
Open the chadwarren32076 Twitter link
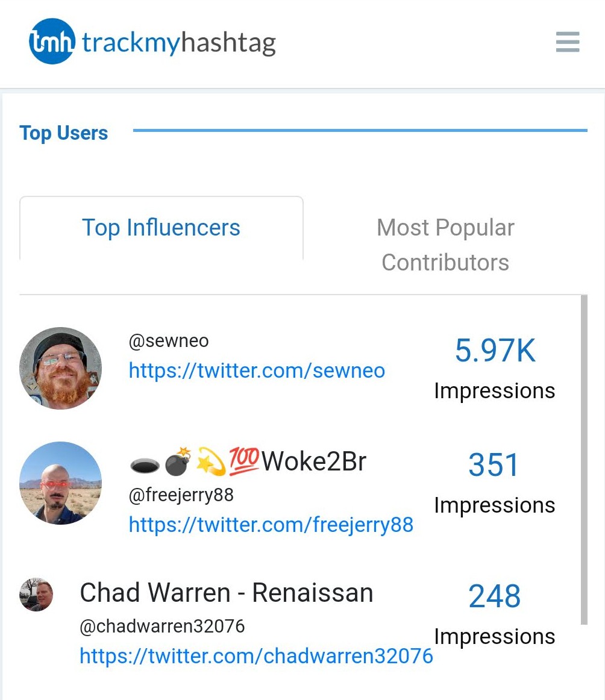tap(255, 656)
